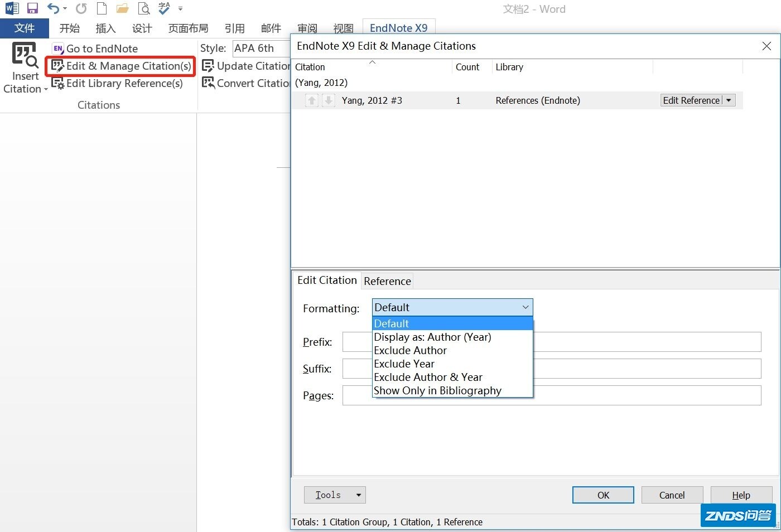The image size is (781, 532).
Task: Click the print preview icon
Action: pyautogui.click(x=144, y=8)
